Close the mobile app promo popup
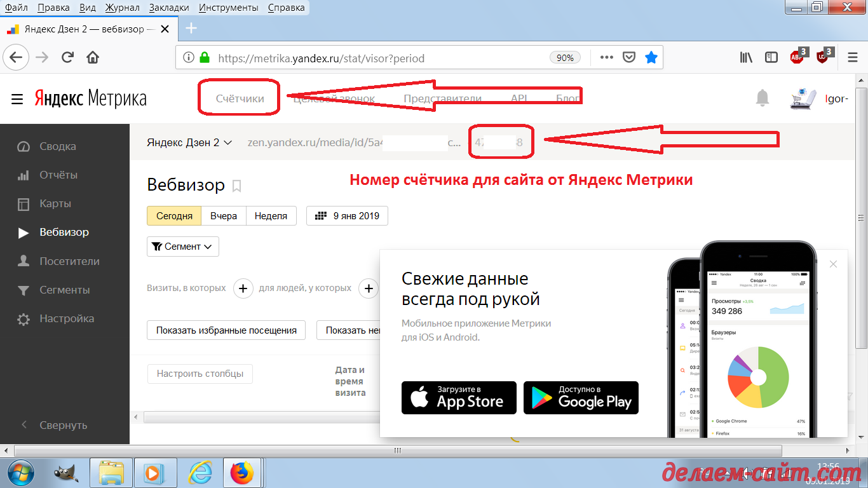 coord(834,264)
